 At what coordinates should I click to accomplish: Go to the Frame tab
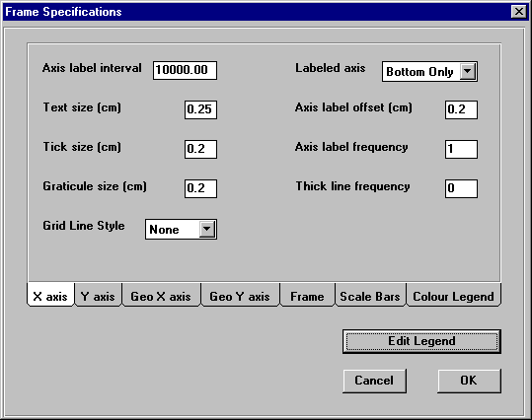pos(307,296)
